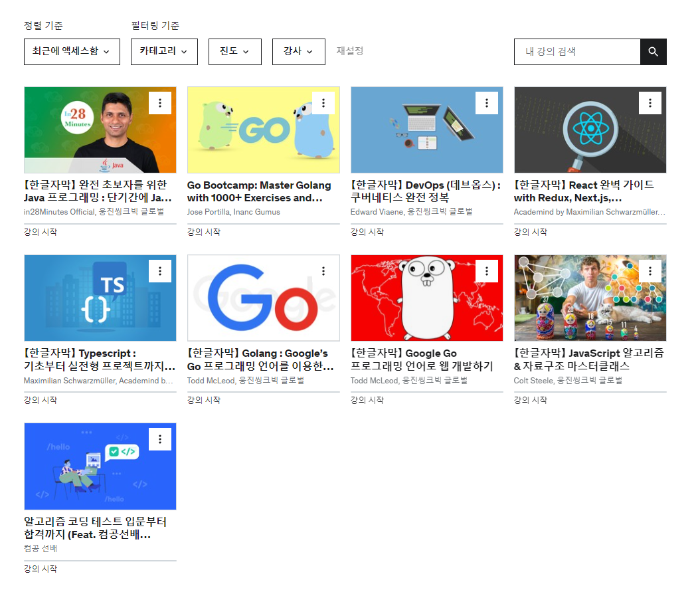Image resolution: width=700 pixels, height=592 pixels.
Task: Open the React magnifier thumbnail
Action: tap(590, 130)
